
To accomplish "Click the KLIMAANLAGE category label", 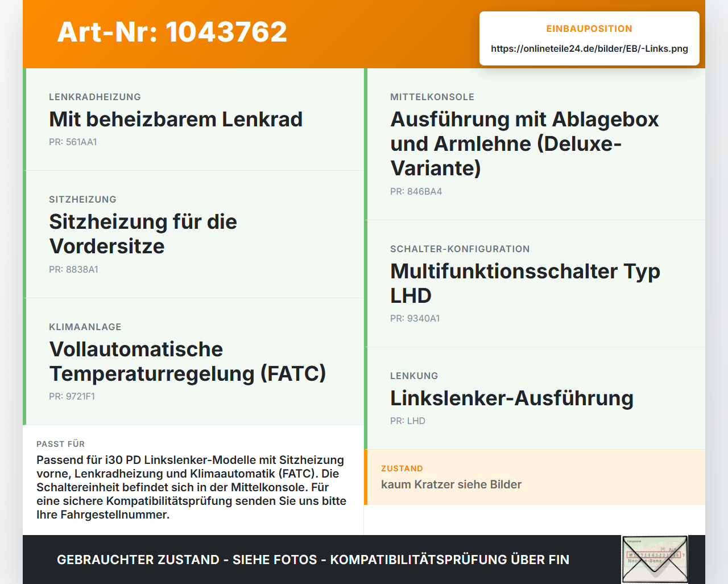I will point(85,327).
